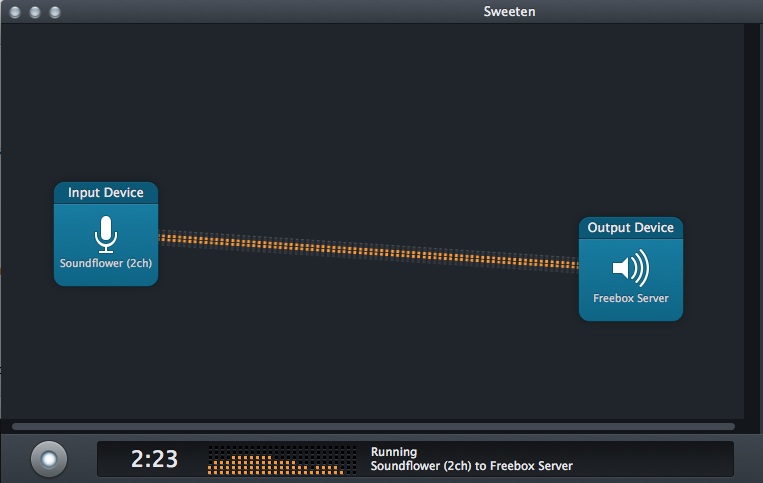The height and width of the screenshot is (483, 763).
Task: Click the Sweeten window title
Action: coord(508,12)
